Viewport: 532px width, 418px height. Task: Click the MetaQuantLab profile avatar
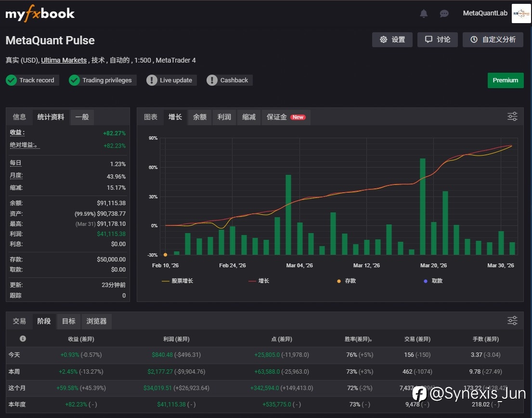pos(521,13)
